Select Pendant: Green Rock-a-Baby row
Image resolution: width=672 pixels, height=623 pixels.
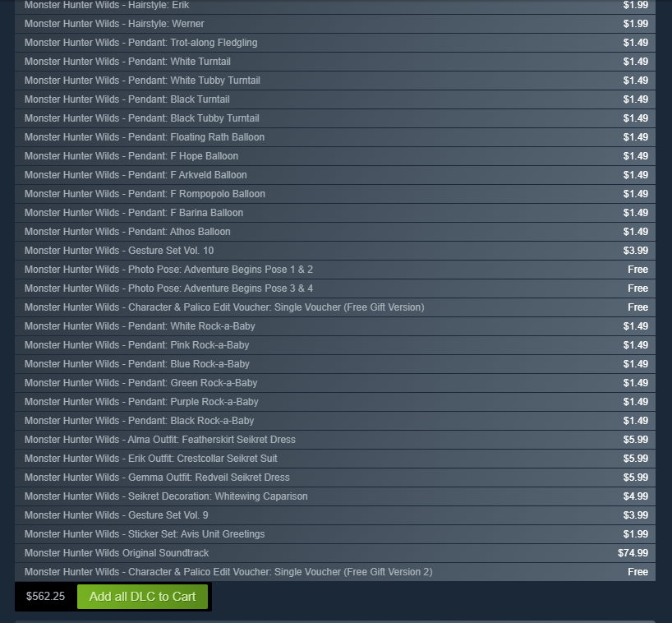[x=335, y=382]
